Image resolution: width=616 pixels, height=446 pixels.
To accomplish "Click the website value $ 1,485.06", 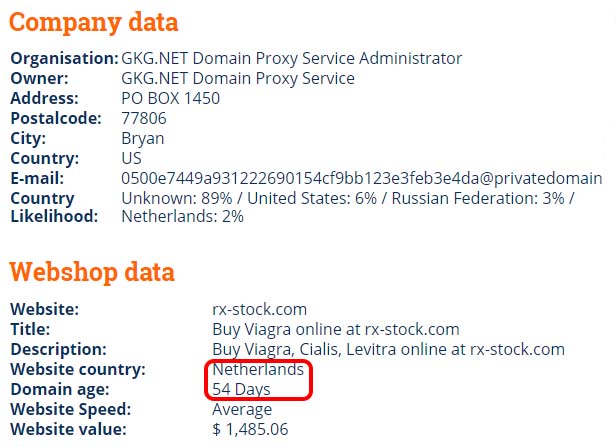I will click(250, 429).
